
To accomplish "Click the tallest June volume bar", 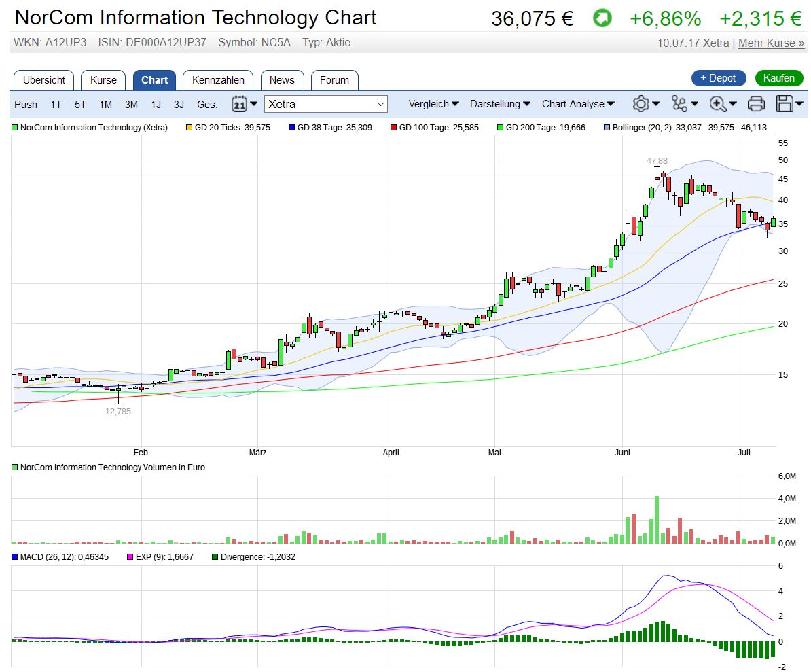I will pyautogui.click(x=657, y=519).
